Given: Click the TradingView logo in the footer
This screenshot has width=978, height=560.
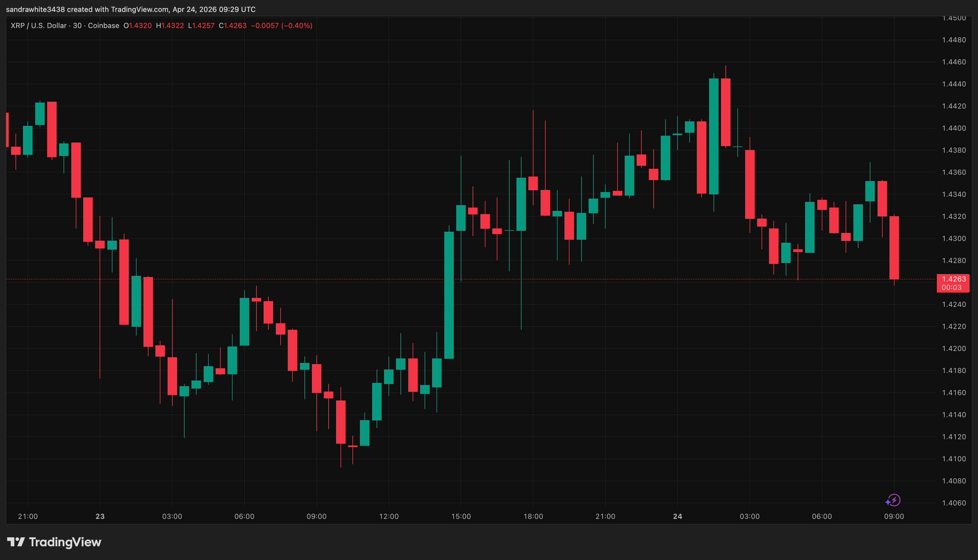Looking at the screenshot, I should pyautogui.click(x=54, y=542).
